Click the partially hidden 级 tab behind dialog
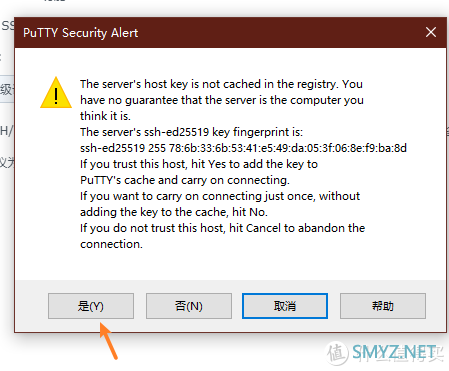 (x=7, y=89)
